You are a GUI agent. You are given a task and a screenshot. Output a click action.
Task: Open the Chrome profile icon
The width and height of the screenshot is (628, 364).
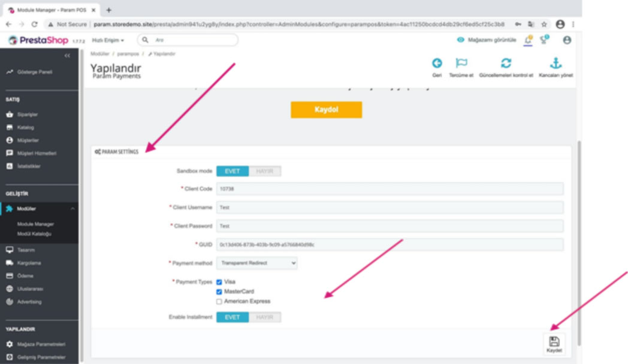pos(560,25)
